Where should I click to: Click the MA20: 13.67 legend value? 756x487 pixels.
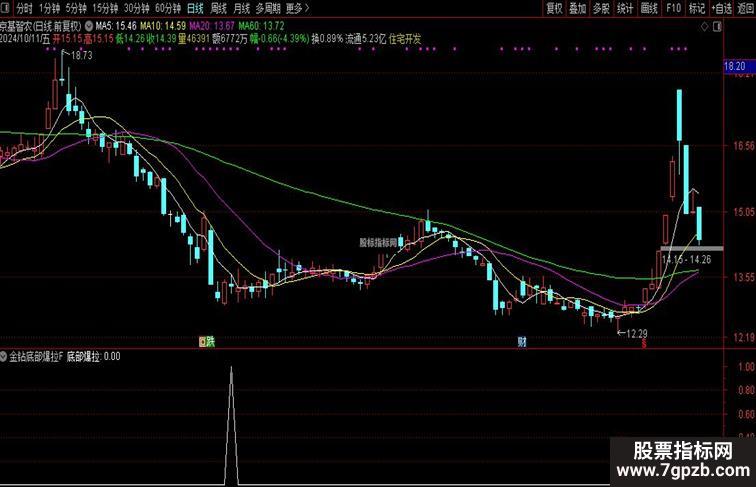(x=212, y=26)
